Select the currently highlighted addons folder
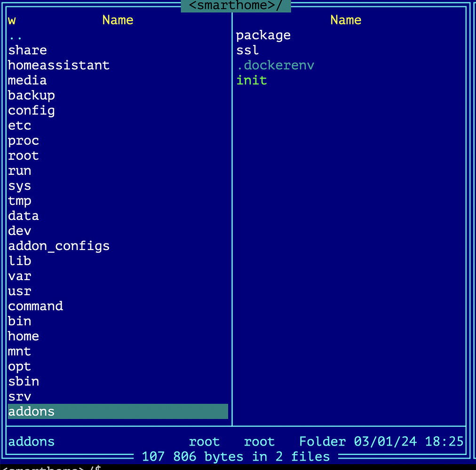This screenshot has width=476, height=470. [x=31, y=411]
